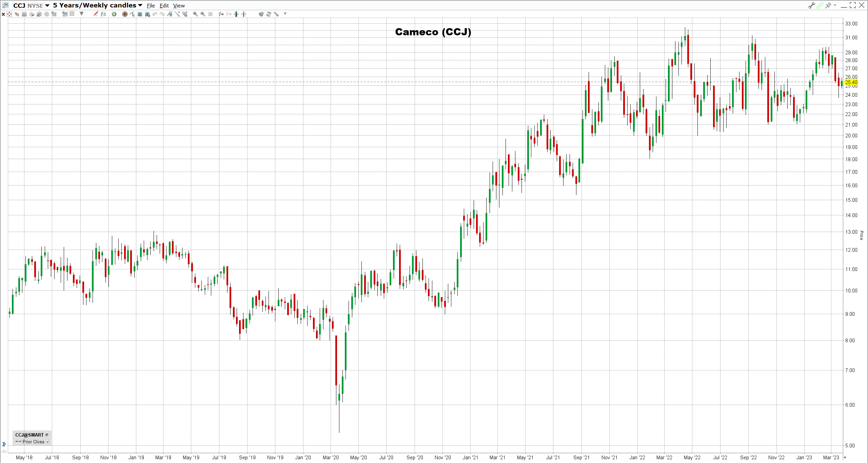Click the printer icon to print chart
The width and height of the screenshot is (868, 463).
pos(32,14)
